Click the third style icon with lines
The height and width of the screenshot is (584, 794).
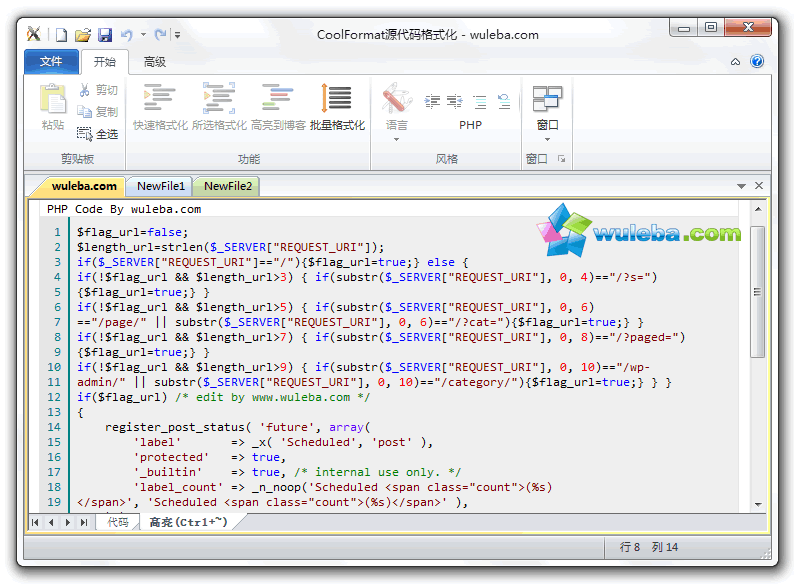(480, 102)
